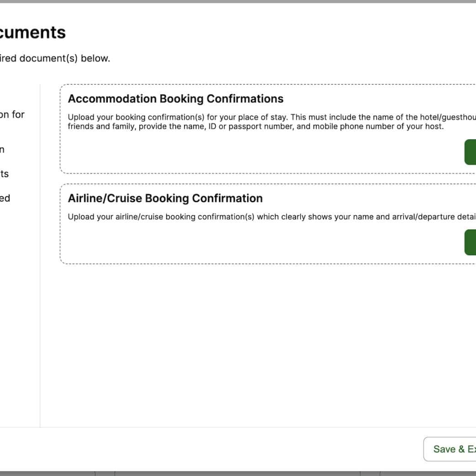Click empty space inside the Accommodation dashed upload box
476x476 pixels.
coord(228,153)
